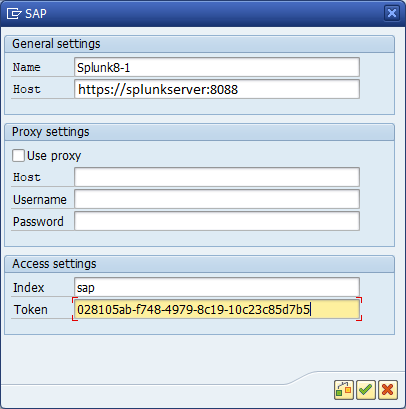Close the SAP window with the title bar X

(x=392, y=13)
